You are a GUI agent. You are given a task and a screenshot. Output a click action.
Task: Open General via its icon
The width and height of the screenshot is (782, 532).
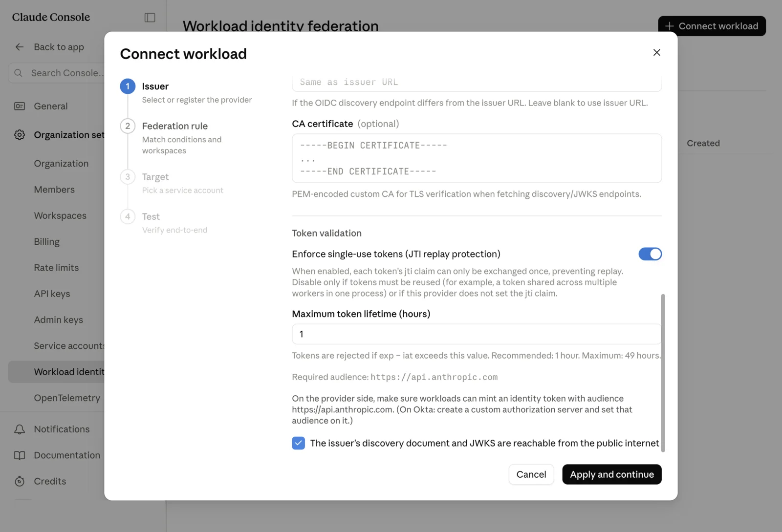20,106
